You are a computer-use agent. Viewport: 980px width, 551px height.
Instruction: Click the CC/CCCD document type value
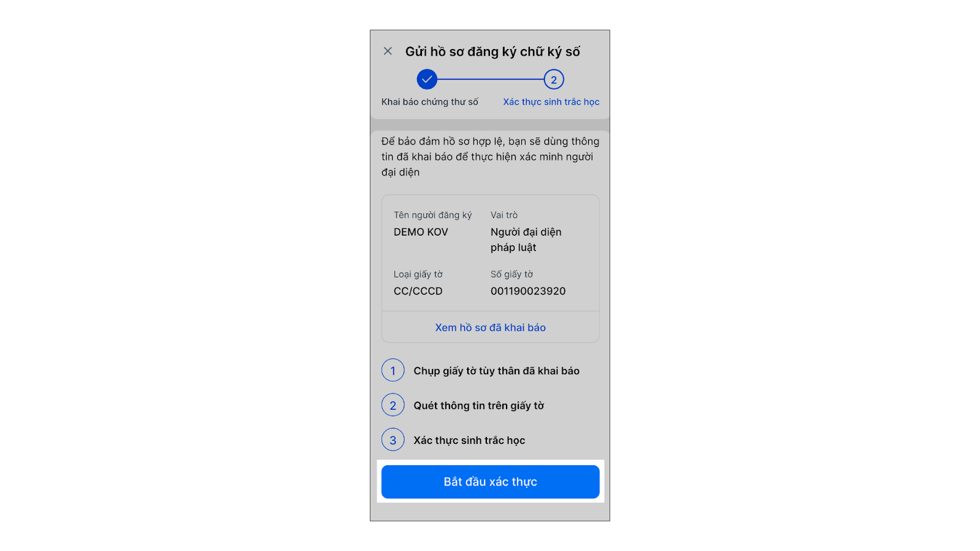[418, 291]
